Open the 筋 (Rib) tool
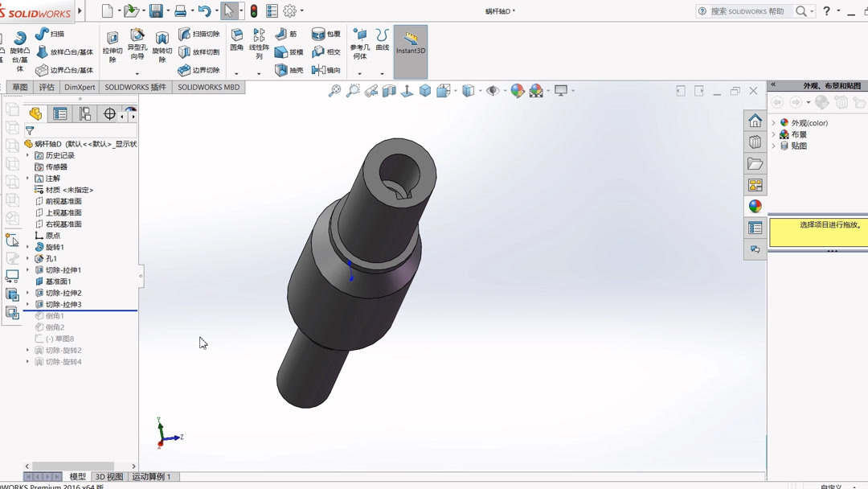This screenshot has height=489, width=868. tap(286, 34)
